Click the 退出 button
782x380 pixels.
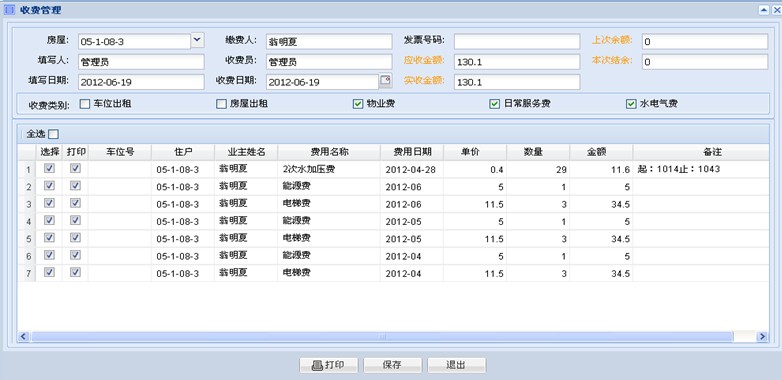pyautogui.click(x=456, y=365)
